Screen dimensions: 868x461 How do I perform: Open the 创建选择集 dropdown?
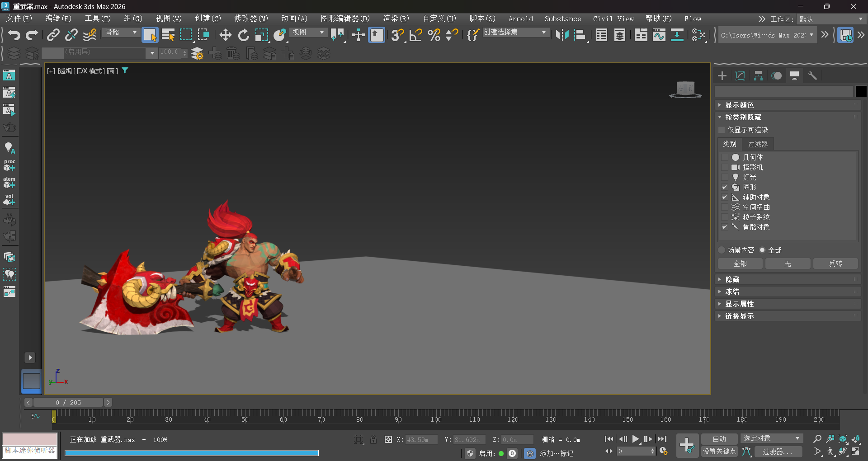coord(515,33)
